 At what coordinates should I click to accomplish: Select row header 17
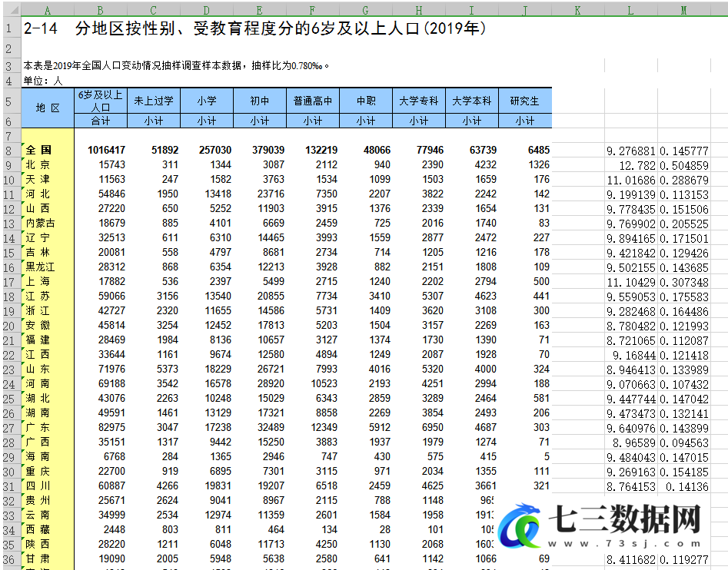pyautogui.click(x=9, y=282)
